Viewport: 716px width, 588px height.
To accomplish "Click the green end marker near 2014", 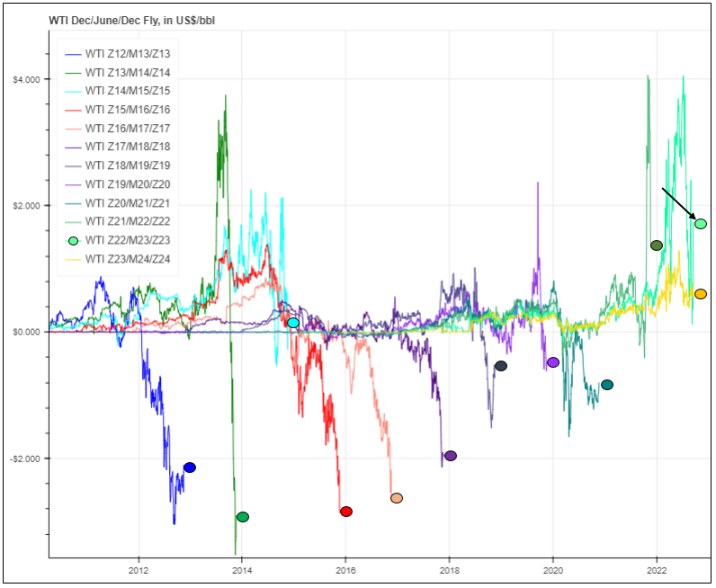I will (243, 517).
